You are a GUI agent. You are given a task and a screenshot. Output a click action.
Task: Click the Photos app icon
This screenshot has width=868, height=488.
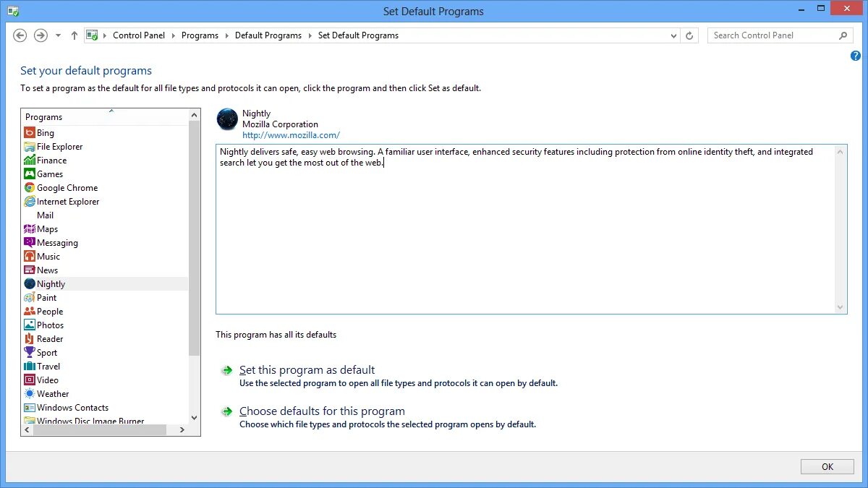(x=30, y=325)
